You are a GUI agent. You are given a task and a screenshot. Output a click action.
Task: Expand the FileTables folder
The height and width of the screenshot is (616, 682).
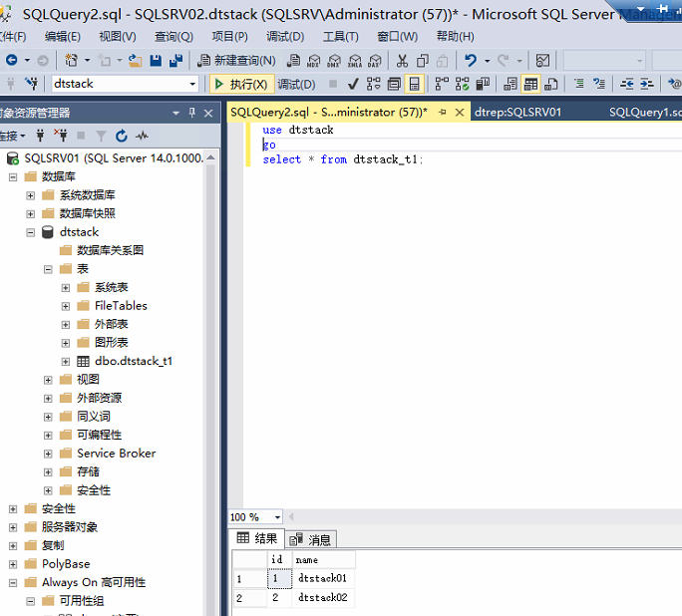pyautogui.click(x=66, y=306)
